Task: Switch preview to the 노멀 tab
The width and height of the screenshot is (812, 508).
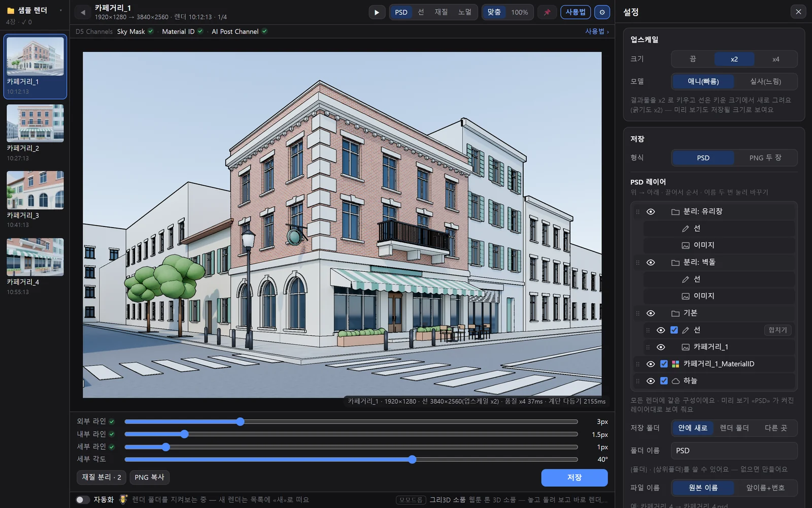Action: tap(465, 12)
